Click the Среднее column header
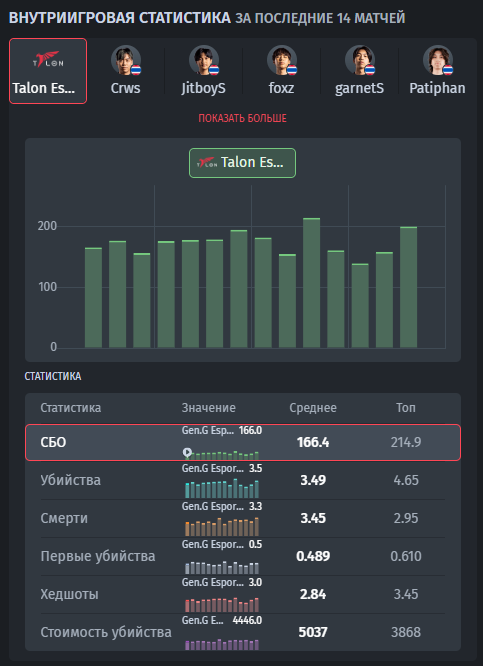This screenshot has width=483, height=666. coord(313,408)
